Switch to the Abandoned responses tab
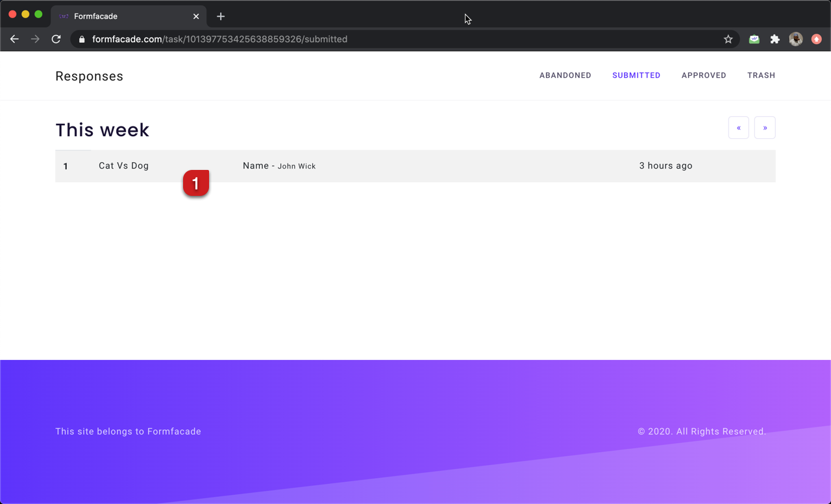The image size is (831, 504). [565, 75]
